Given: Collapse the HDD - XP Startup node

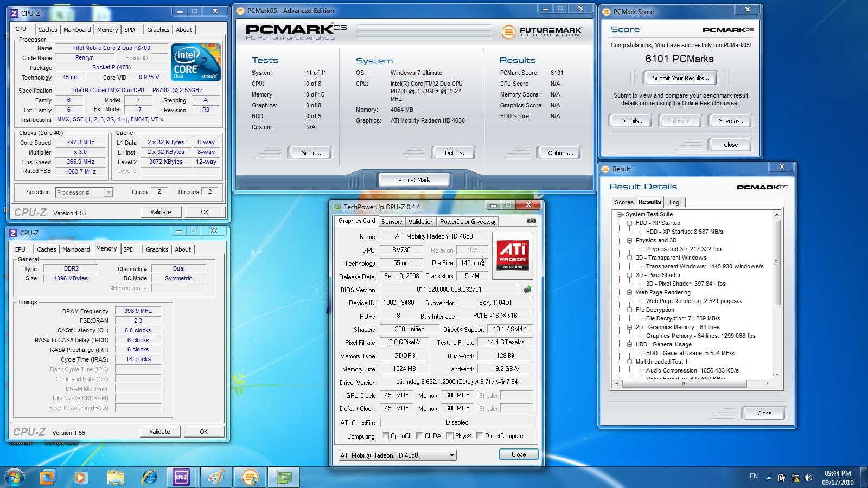Looking at the screenshot, I should click(629, 223).
